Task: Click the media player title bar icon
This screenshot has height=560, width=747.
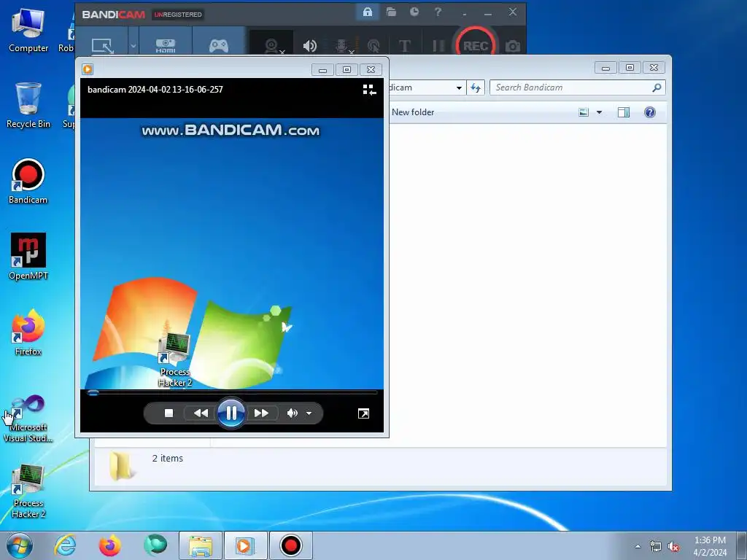Action: click(x=88, y=69)
